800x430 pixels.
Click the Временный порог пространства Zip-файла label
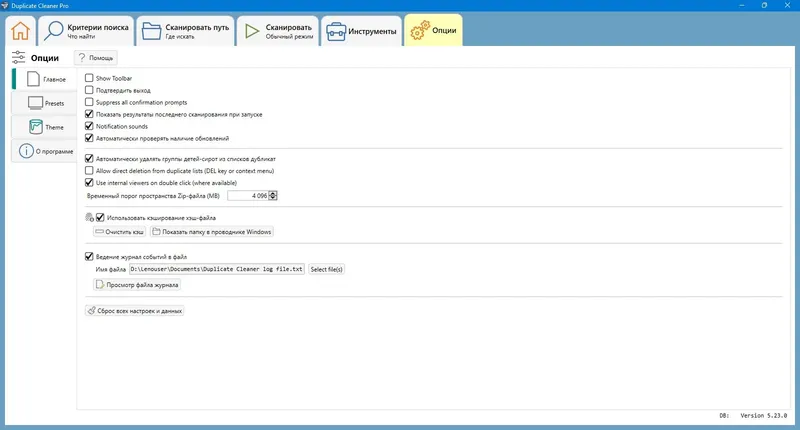153,196
